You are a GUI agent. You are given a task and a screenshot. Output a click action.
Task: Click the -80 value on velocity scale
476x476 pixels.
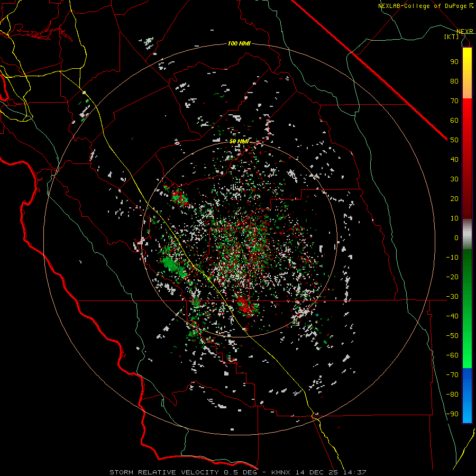point(452,395)
